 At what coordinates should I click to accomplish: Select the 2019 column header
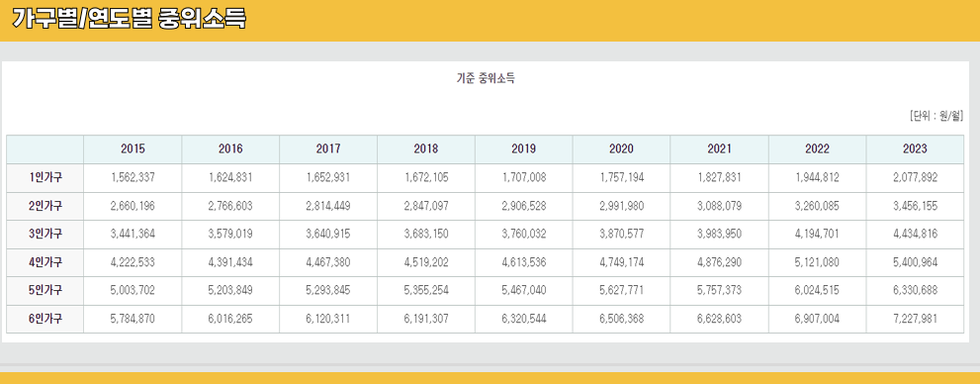tap(524, 148)
